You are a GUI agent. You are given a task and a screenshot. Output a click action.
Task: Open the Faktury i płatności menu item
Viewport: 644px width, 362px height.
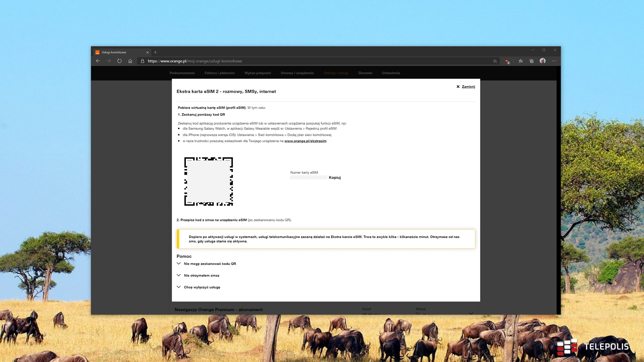point(219,73)
